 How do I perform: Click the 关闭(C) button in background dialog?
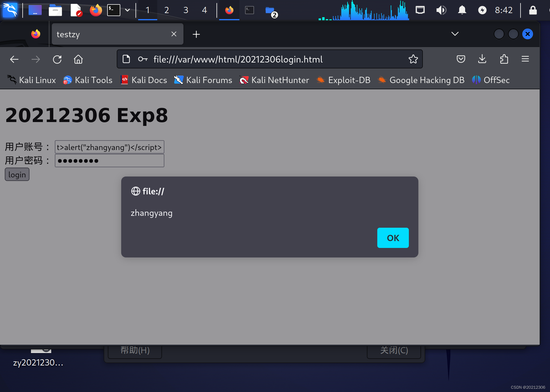(394, 351)
